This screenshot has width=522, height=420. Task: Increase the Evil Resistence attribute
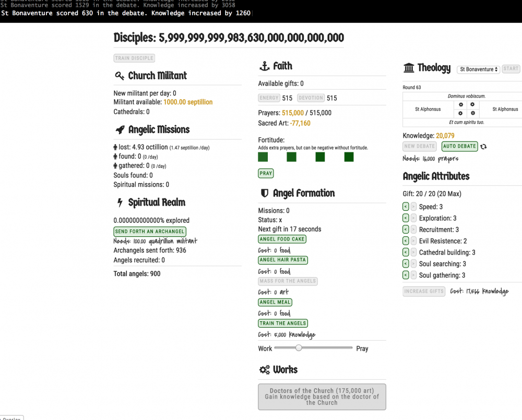tap(413, 241)
